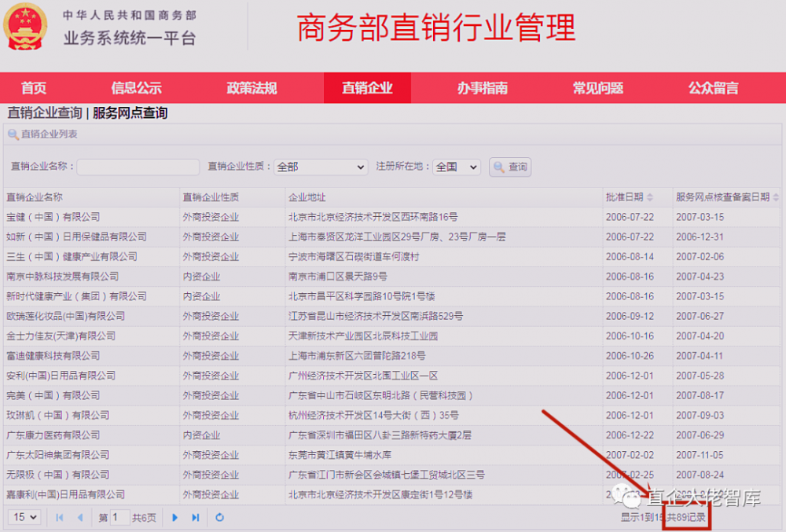Select the 直销企业 menu item

pos(367,88)
